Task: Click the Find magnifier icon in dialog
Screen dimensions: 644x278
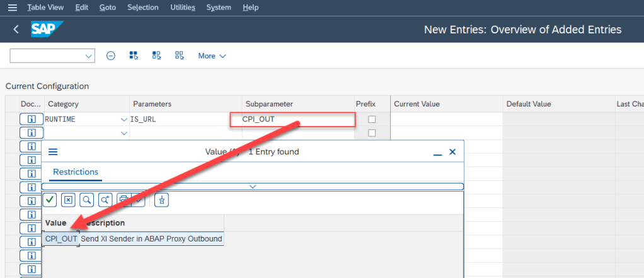Action: (87, 200)
